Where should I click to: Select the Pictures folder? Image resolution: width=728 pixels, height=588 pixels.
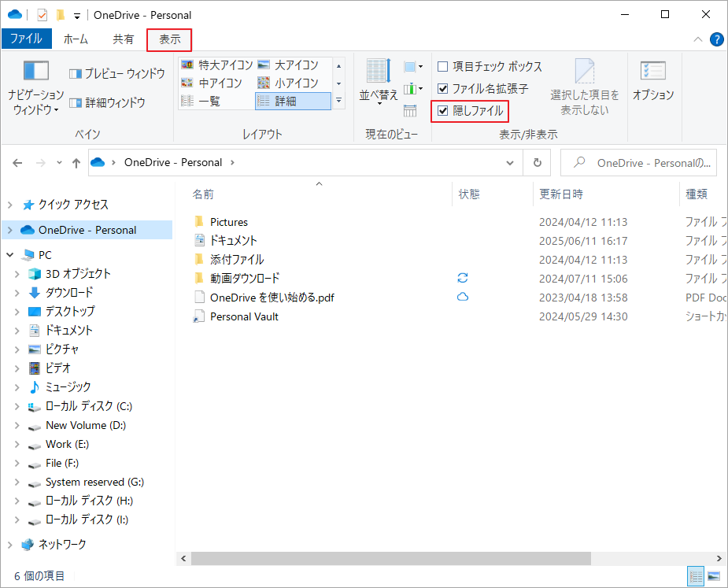point(229,222)
